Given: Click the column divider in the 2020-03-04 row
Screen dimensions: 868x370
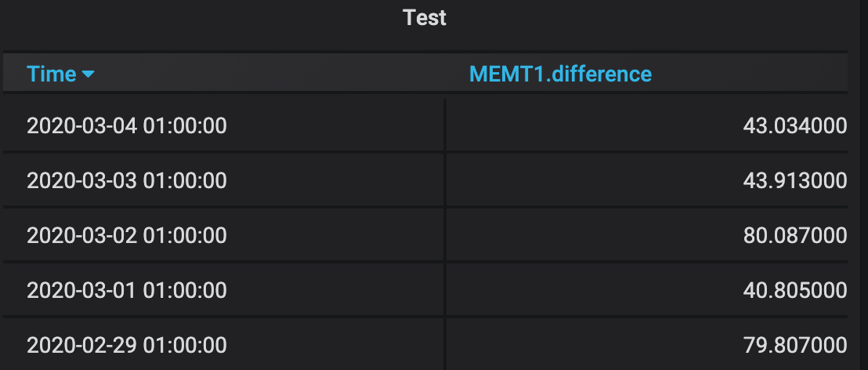Looking at the screenshot, I should [445, 125].
